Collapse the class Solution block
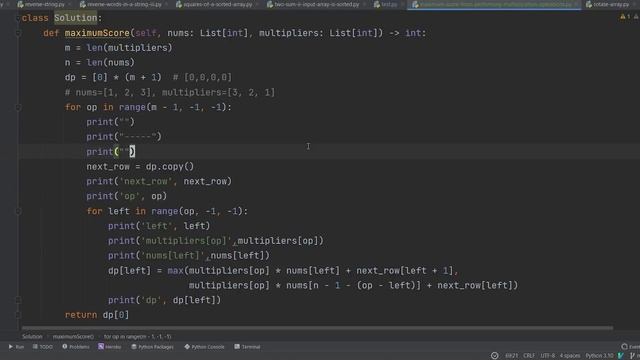 [x=18, y=18]
